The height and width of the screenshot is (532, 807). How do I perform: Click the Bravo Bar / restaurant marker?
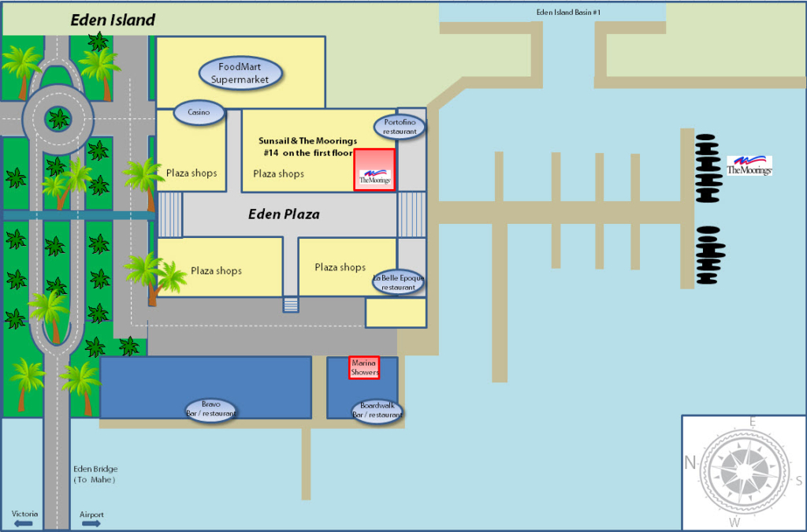[211, 410]
